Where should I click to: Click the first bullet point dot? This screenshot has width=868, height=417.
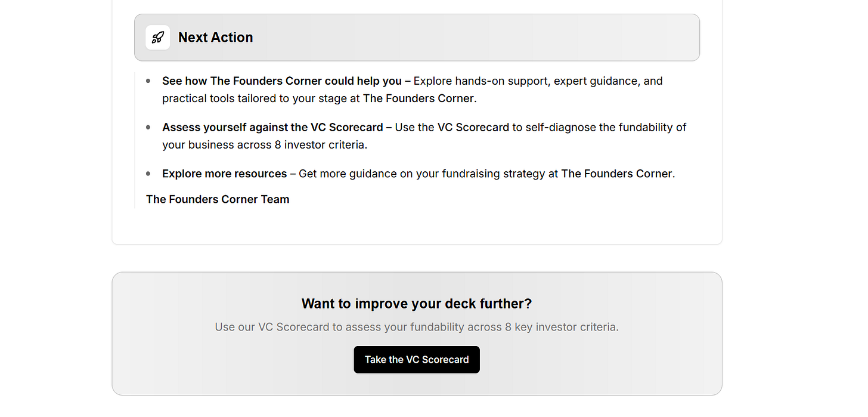tap(148, 81)
